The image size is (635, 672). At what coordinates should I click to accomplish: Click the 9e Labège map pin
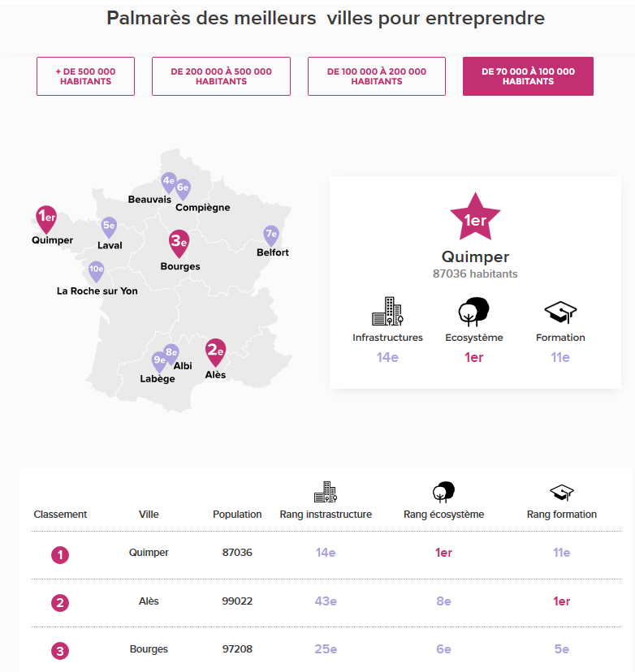pyautogui.click(x=159, y=361)
